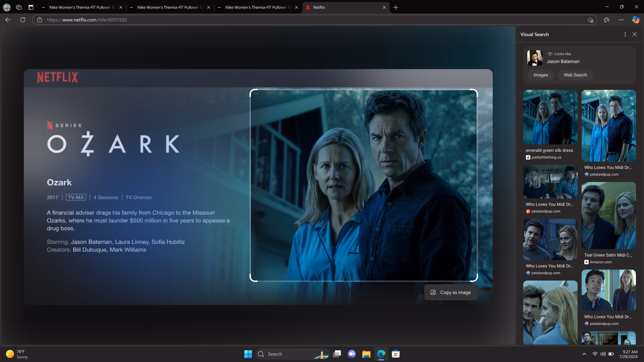Screen dimensions: 644x362
Task: Open the tab actions menu icon
Action: (31, 7)
